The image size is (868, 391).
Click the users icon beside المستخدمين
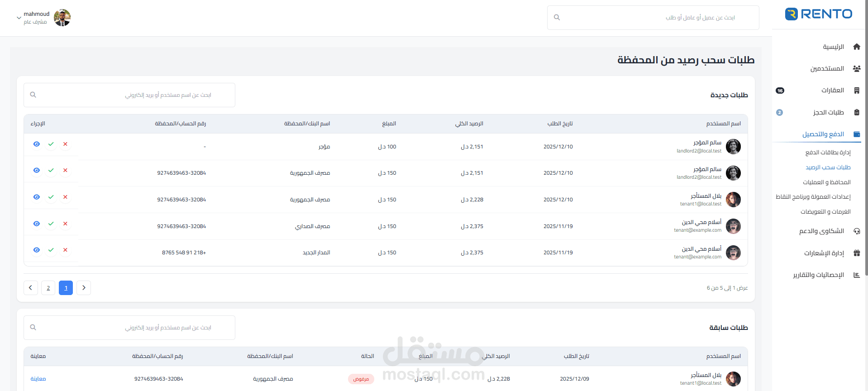(857, 69)
